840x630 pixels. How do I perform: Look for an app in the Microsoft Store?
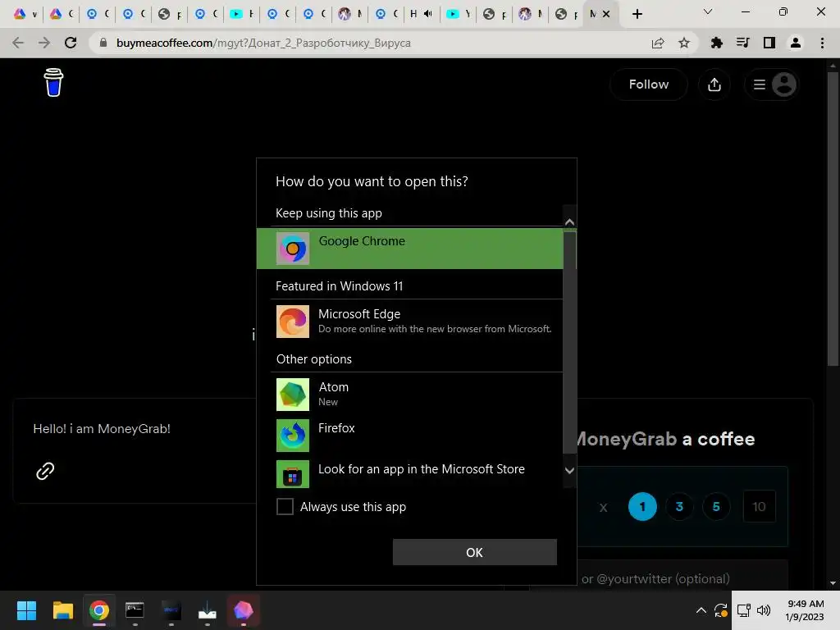point(410,473)
